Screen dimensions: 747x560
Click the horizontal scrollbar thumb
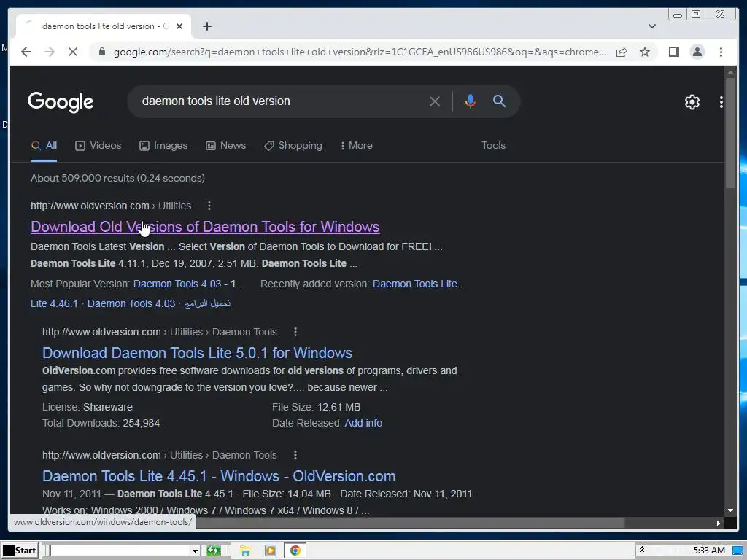410,523
